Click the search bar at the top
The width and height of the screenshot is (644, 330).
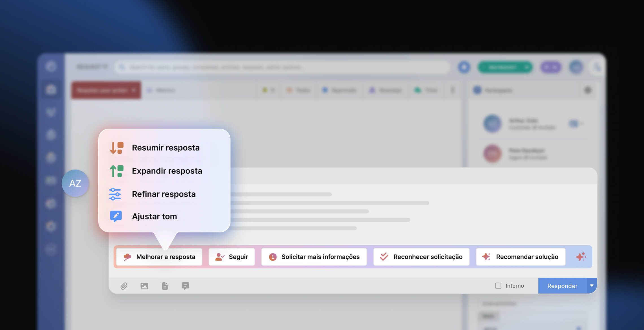click(282, 67)
